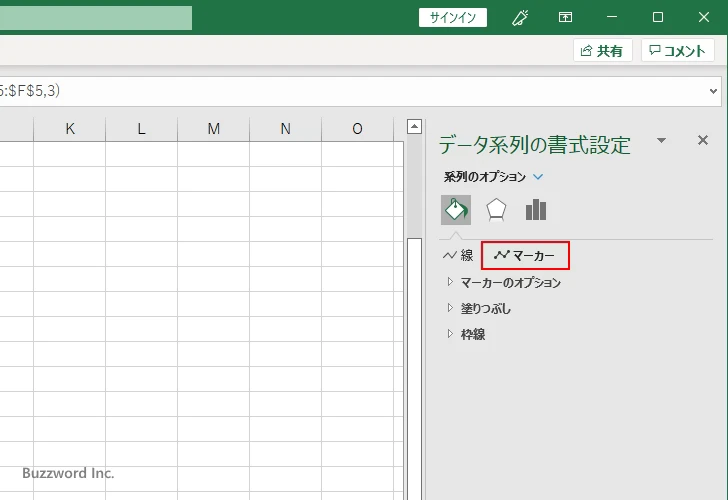Open the コメント comments button
This screenshot has width=728, height=500.
[679, 51]
